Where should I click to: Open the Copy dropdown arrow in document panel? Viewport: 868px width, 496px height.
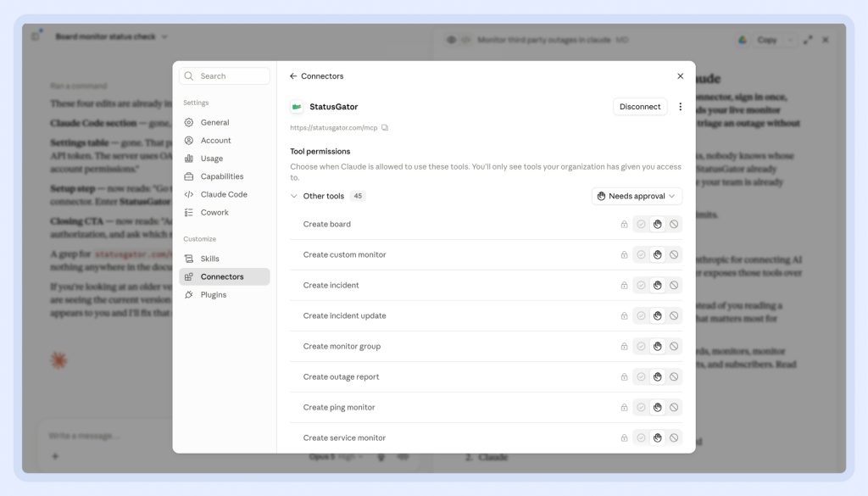coord(790,40)
